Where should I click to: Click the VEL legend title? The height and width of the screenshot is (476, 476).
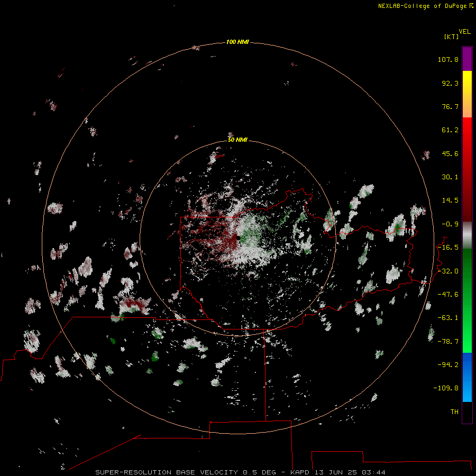pyautogui.click(x=464, y=32)
